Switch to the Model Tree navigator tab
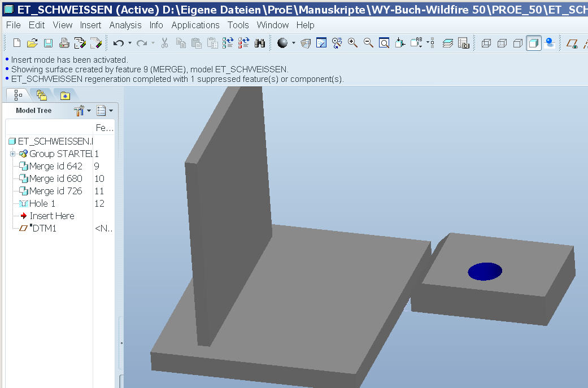 [18, 95]
